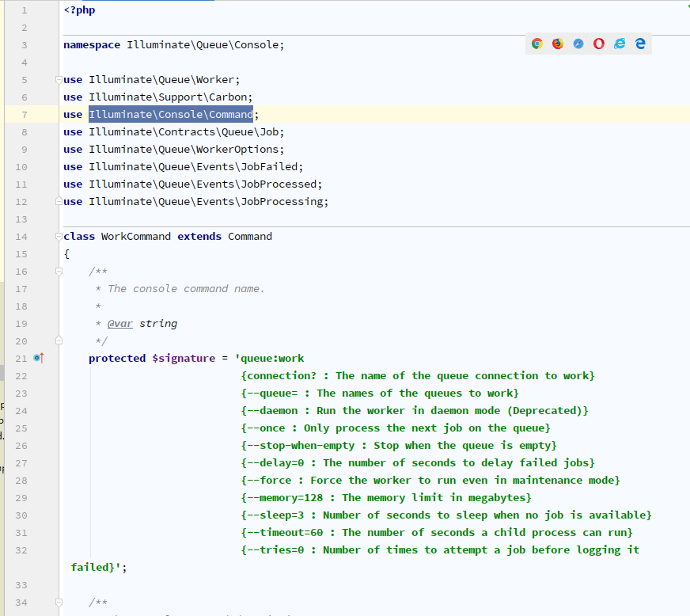Click the doc comment fold end on line 20

pos(59,340)
